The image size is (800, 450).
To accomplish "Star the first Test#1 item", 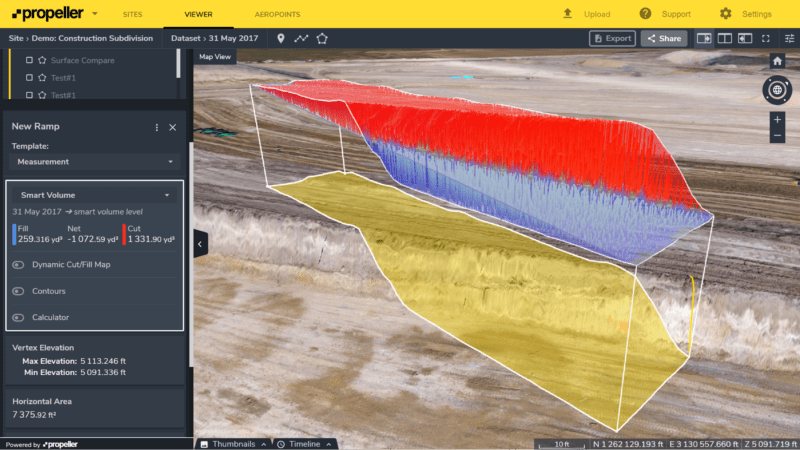I will click(42, 78).
